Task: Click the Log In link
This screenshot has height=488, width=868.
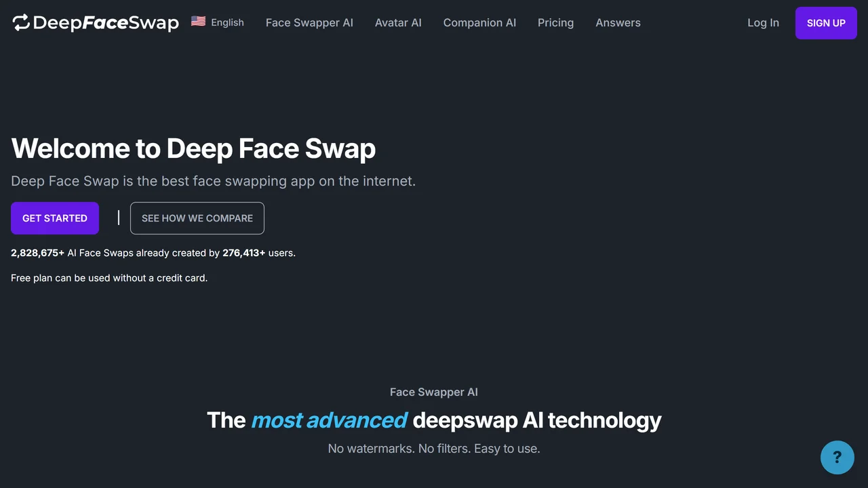Action: tap(763, 22)
